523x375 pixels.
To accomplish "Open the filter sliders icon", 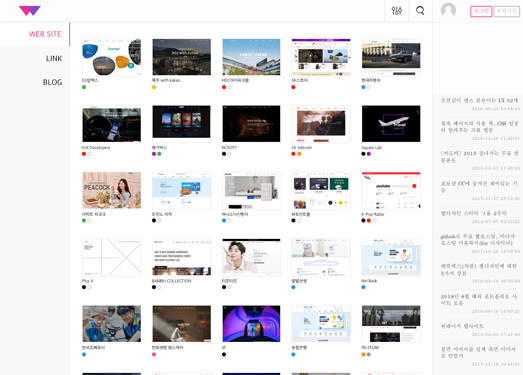I will (397, 11).
